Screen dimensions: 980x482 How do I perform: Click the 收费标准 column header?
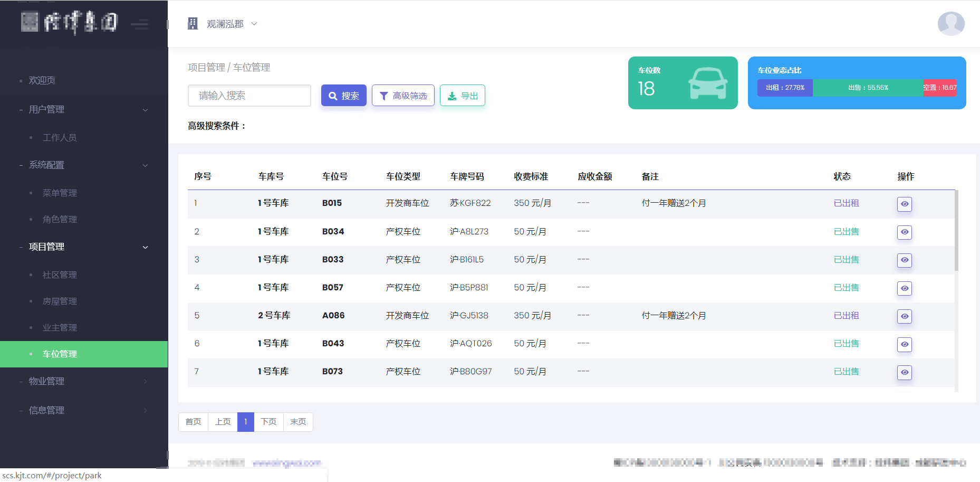point(531,176)
